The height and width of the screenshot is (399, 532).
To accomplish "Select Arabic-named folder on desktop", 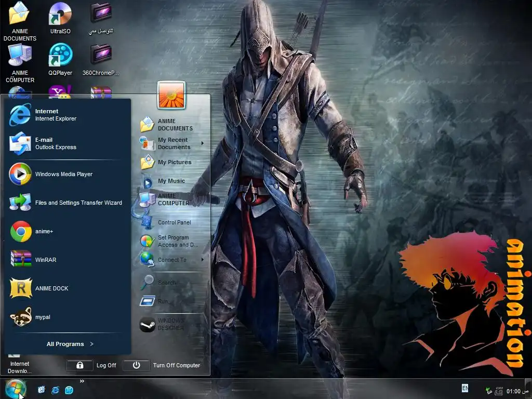I will (x=101, y=18).
